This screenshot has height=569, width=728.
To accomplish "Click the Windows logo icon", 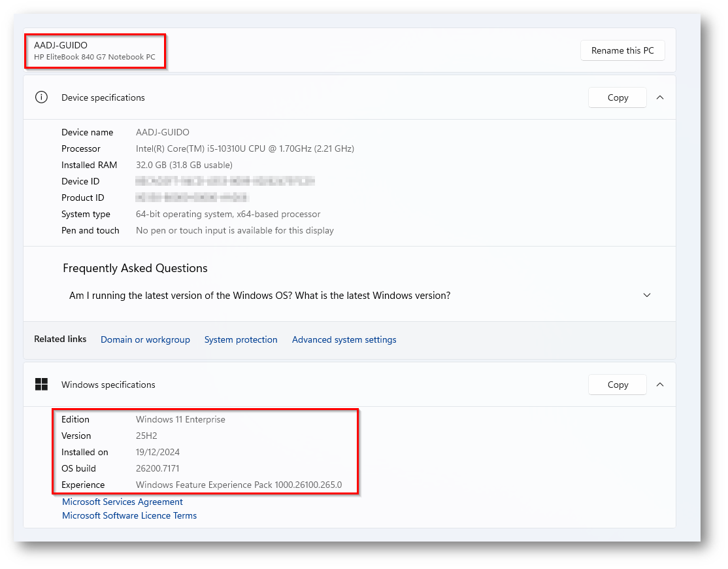I will pyautogui.click(x=41, y=385).
